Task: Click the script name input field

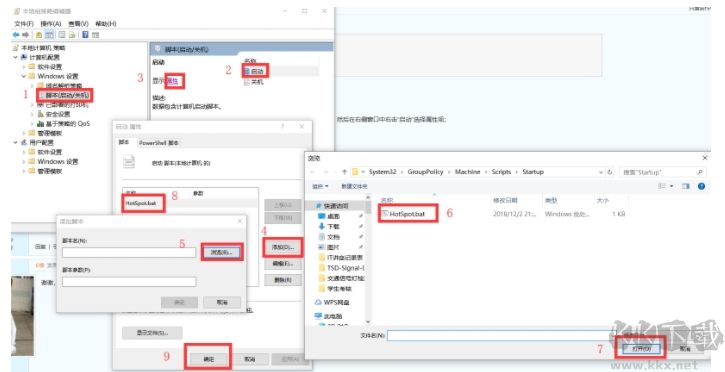Action: tap(129, 253)
